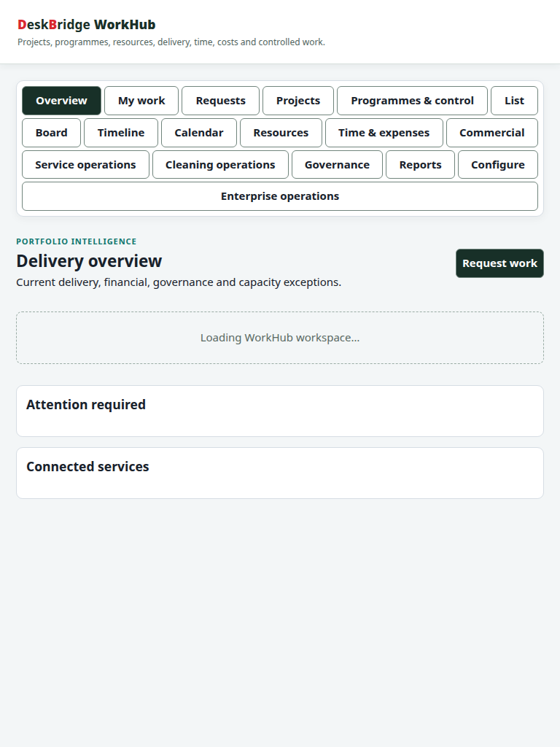
Task: Switch to the My work tab
Action: 141,101
